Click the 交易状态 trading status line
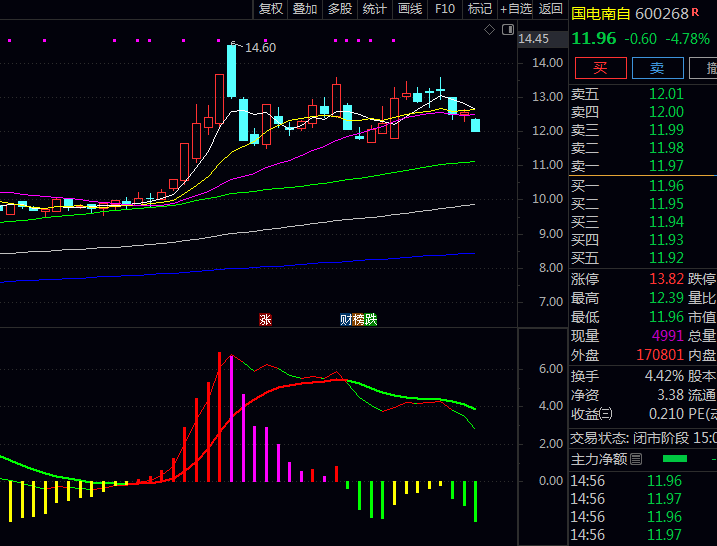Image resolution: width=717 pixels, height=546 pixels. (643, 439)
